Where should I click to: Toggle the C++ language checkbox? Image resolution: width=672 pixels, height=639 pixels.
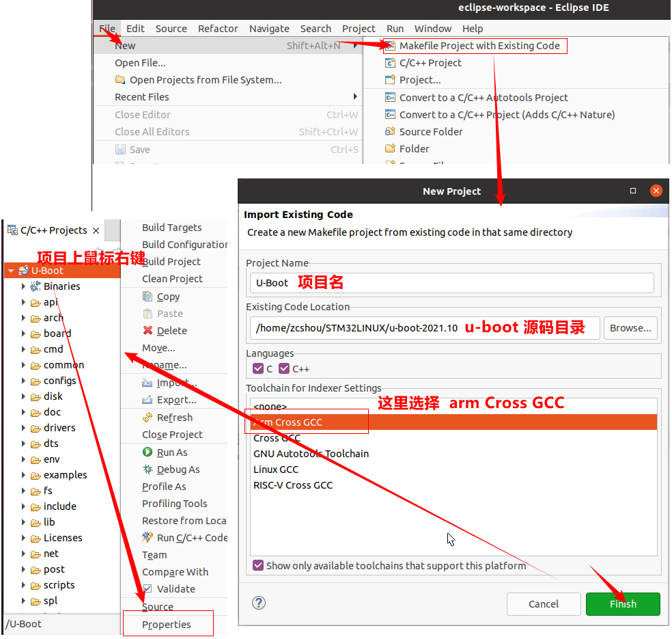284,368
